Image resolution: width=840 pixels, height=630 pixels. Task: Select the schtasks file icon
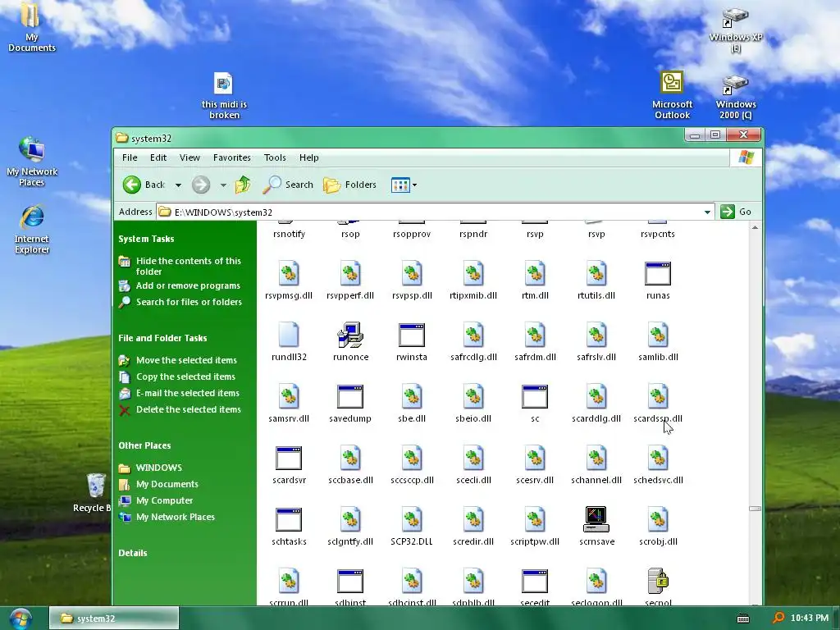(289, 520)
